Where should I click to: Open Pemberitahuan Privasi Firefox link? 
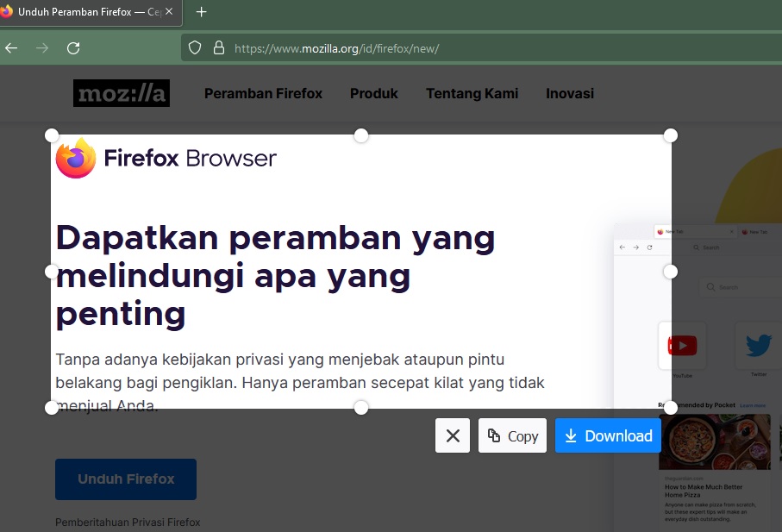point(128,522)
